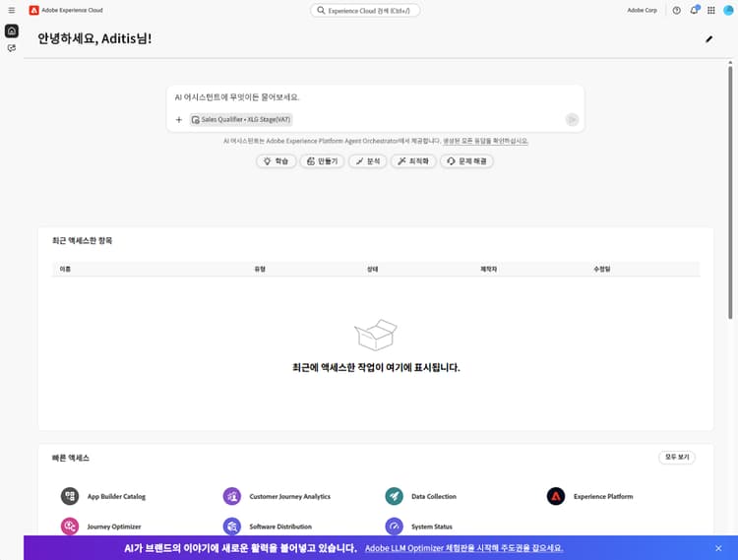Open the Software Distribution icon
Viewport: 738px width, 560px height.
pos(231,527)
